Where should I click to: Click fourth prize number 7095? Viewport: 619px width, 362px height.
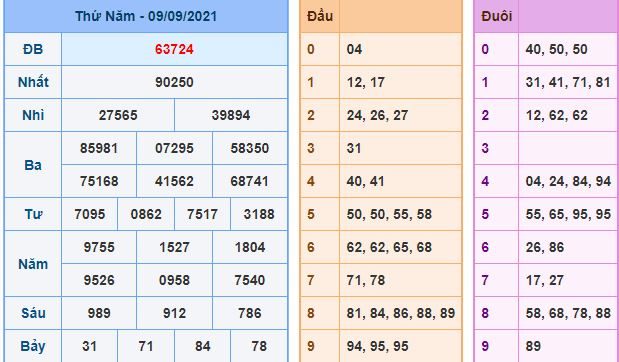pos(90,214)
